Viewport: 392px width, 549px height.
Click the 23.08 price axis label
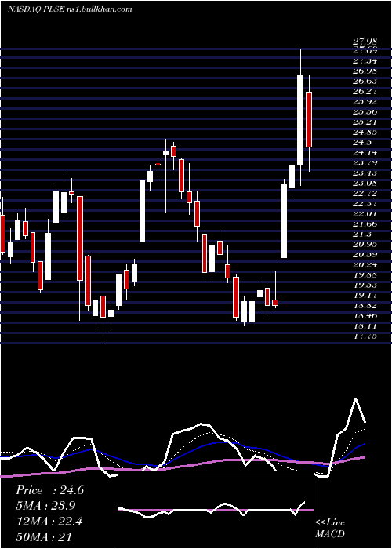pos(365,183)
